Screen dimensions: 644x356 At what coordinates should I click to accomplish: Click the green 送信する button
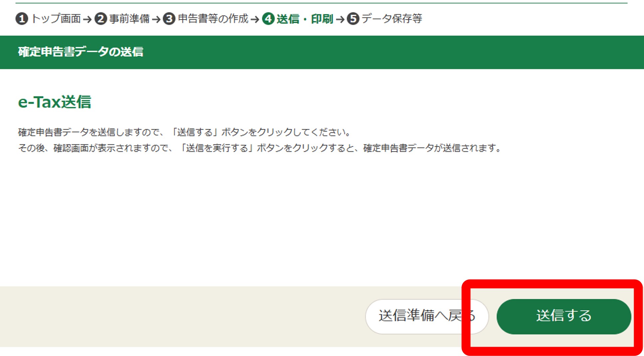(563, 316)
